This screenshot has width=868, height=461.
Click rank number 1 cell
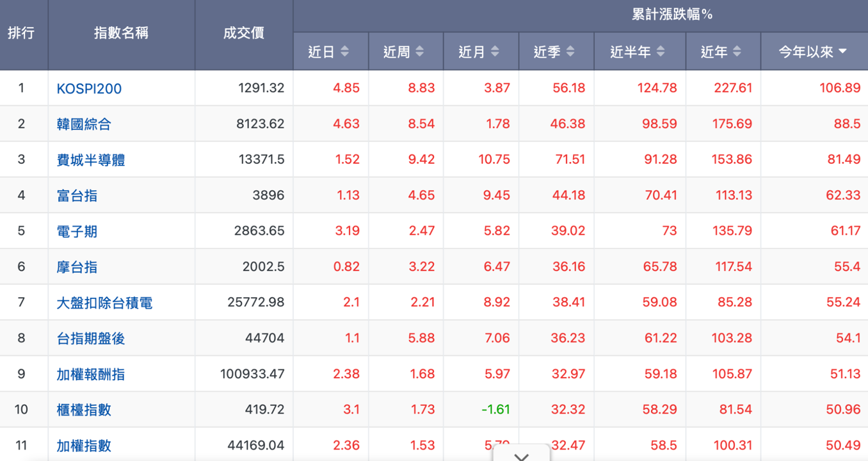[x=21, y=88]
